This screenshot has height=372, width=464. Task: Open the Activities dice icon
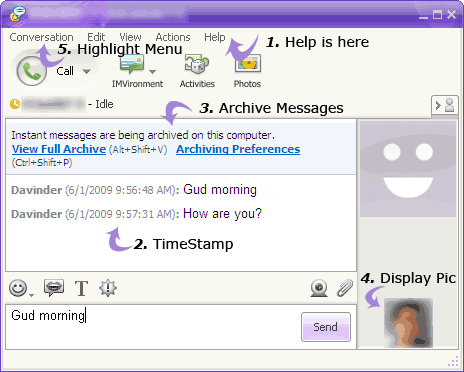197,64
